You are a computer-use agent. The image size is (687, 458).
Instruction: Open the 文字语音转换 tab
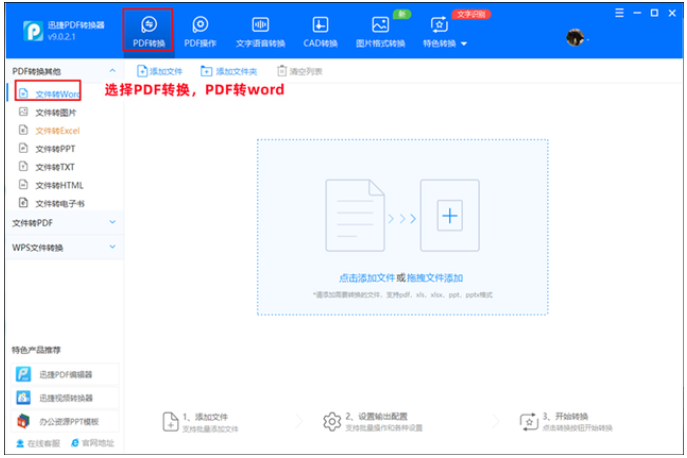coord(260,32)
